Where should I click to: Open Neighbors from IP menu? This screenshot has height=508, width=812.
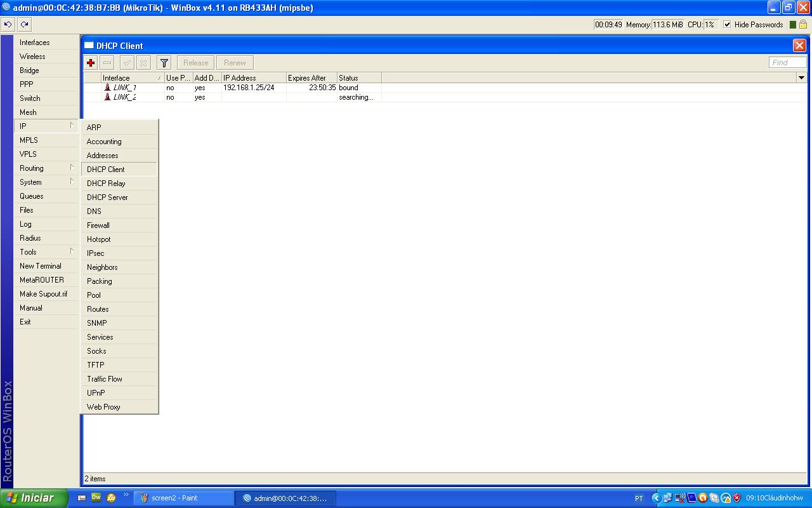pos(119,267)
